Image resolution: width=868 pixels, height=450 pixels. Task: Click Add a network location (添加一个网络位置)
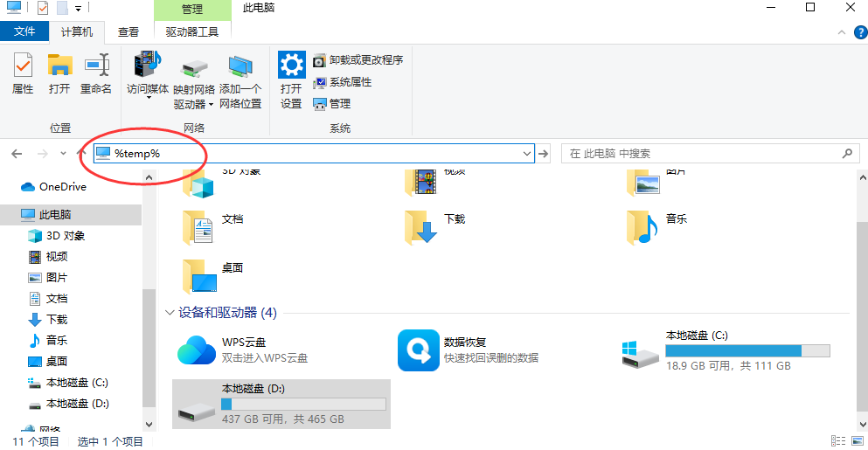240,82
